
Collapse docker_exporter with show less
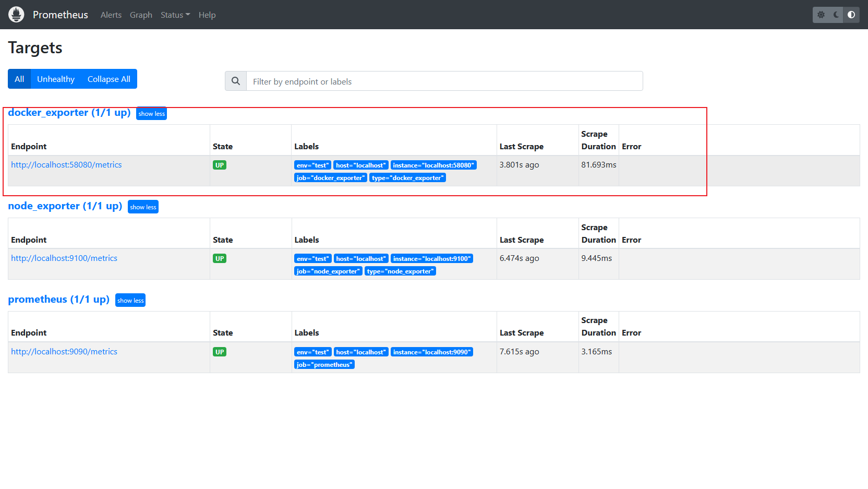click(152, 113)
